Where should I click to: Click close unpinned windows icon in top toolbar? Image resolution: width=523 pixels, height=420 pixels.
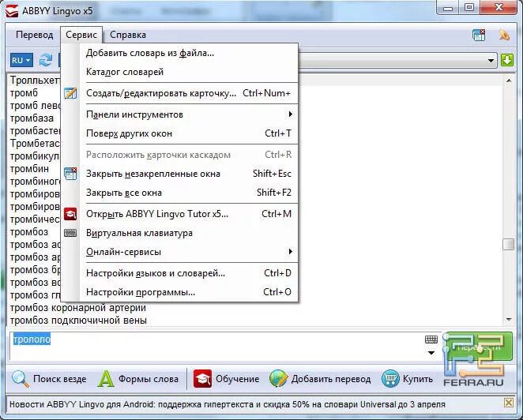(479, 35)
